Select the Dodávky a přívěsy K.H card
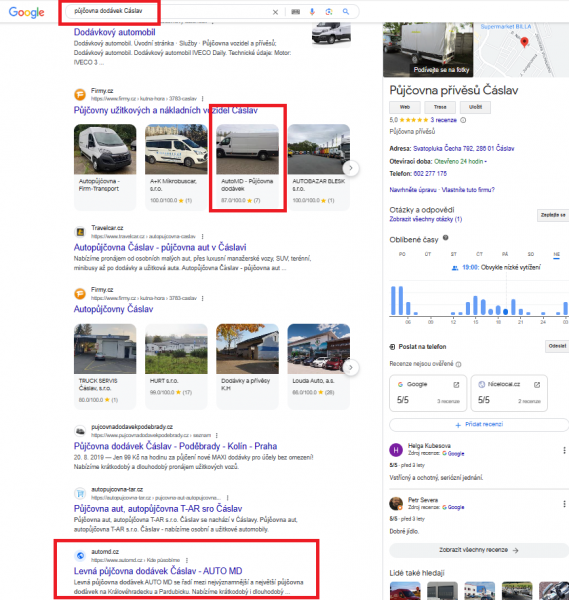The height and width of the screenshot is (600, 569). coord(247,367)
